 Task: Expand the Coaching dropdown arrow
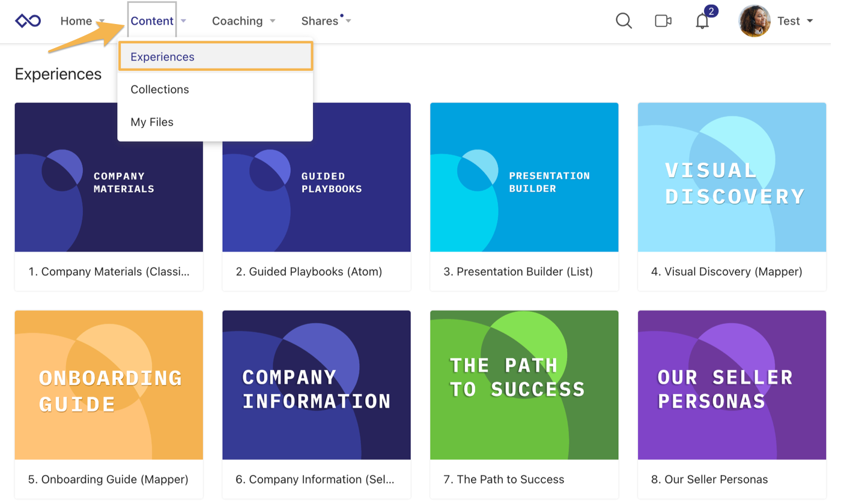272,21
